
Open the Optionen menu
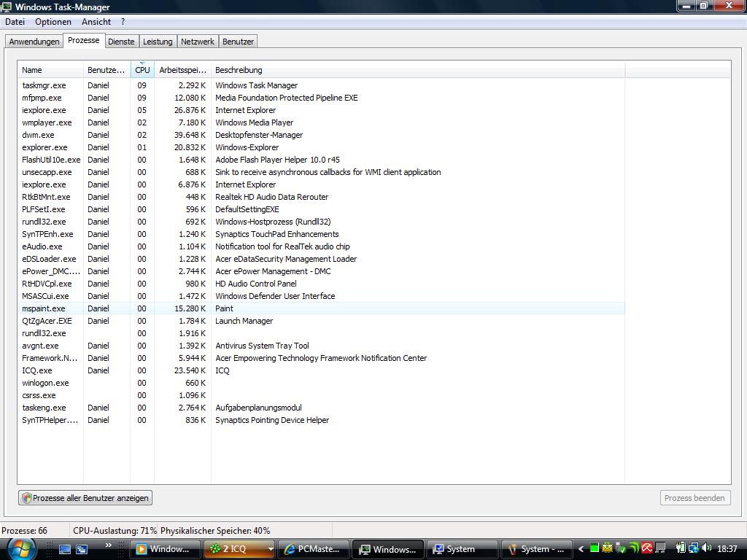coord(53,22)
